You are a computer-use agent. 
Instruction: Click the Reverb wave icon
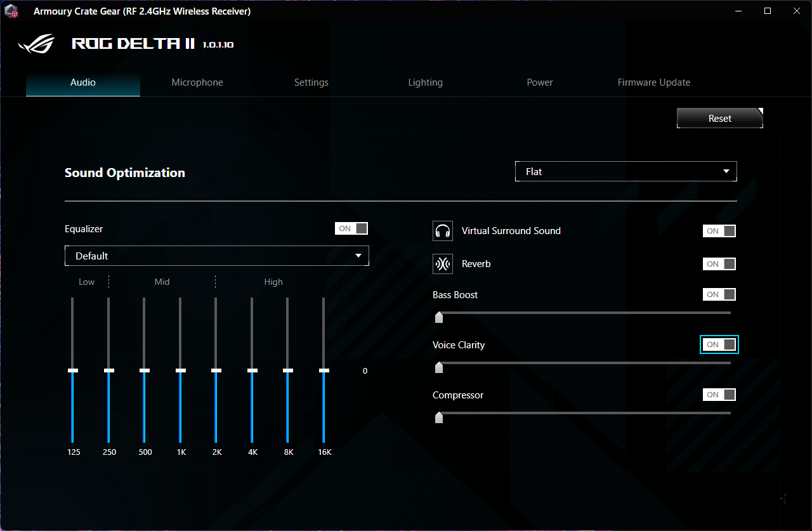click(443, 264)
